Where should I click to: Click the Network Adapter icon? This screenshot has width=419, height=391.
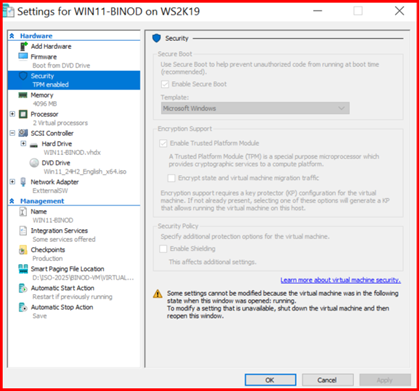[x=23, y=182]
